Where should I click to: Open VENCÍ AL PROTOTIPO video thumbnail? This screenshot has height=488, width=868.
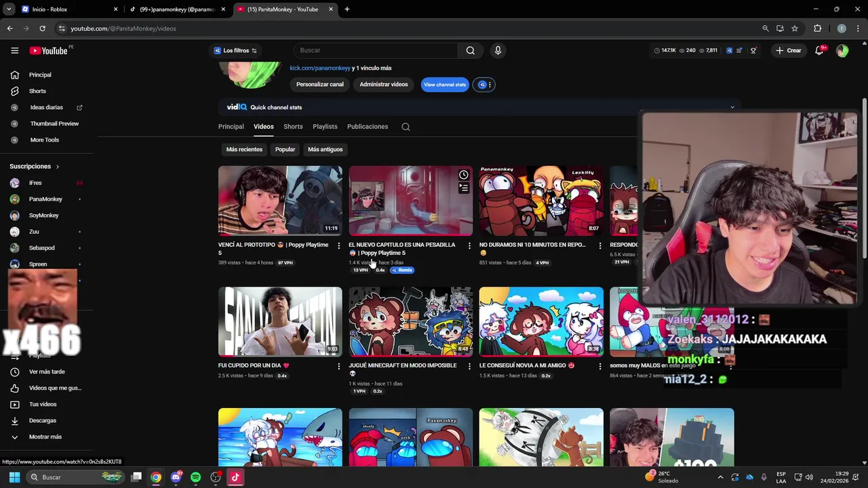[x=280, y=201]
